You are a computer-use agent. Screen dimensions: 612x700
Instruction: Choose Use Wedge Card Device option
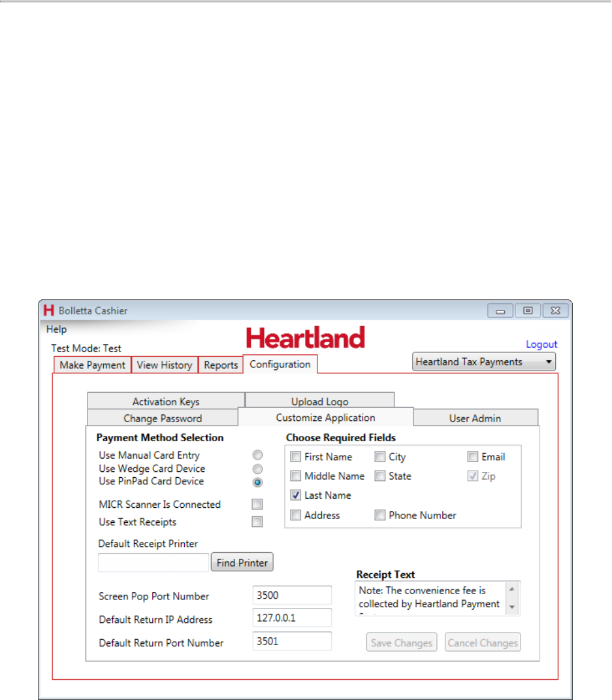pyautogui.click(x=257, y=469)
